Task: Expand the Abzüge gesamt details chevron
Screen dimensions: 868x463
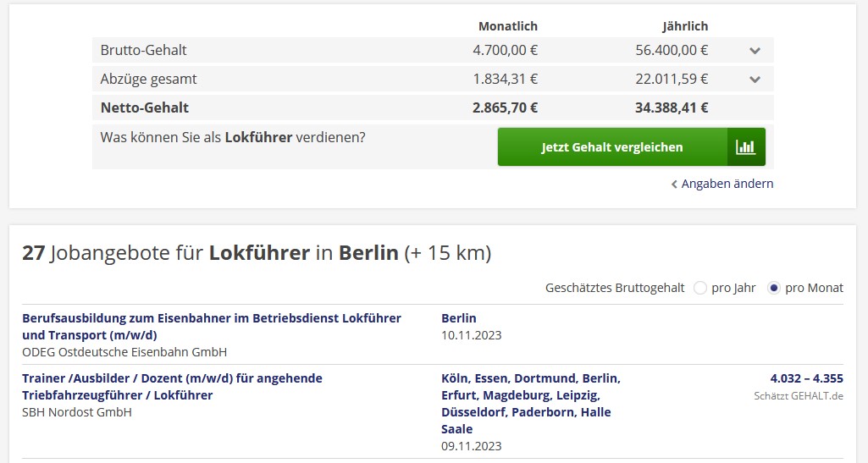Action: [x=755, y=80]
